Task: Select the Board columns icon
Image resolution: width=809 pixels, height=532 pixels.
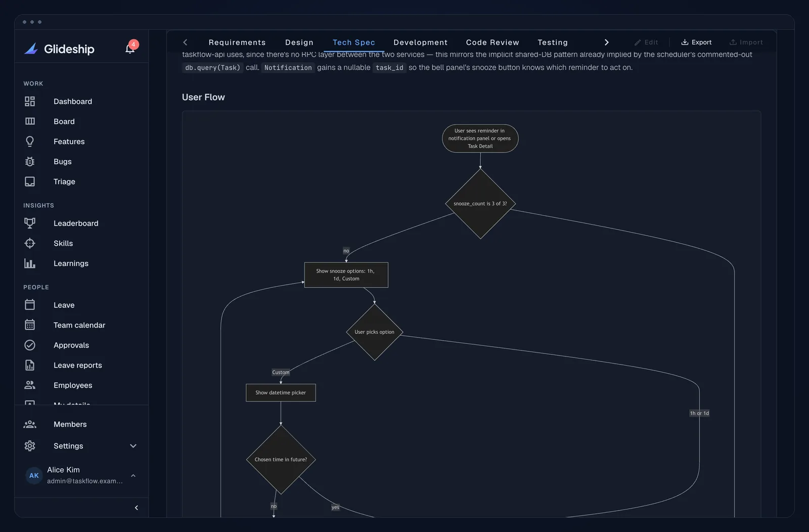Action: 30,121
